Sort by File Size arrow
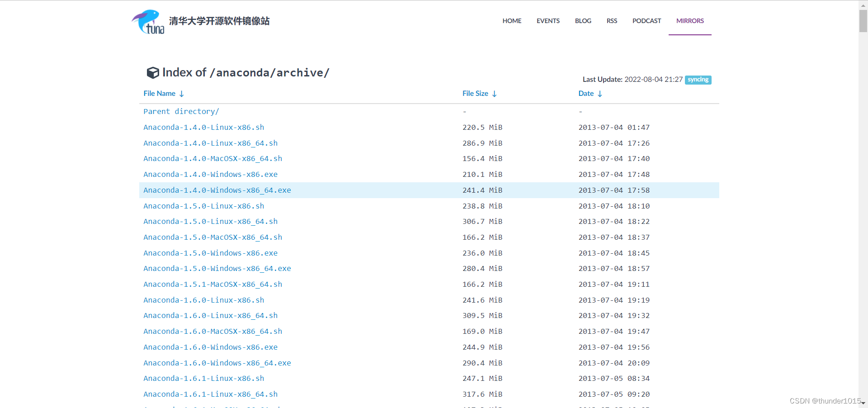Viewport: 868px width, 408px height. (x=495, y=94)
